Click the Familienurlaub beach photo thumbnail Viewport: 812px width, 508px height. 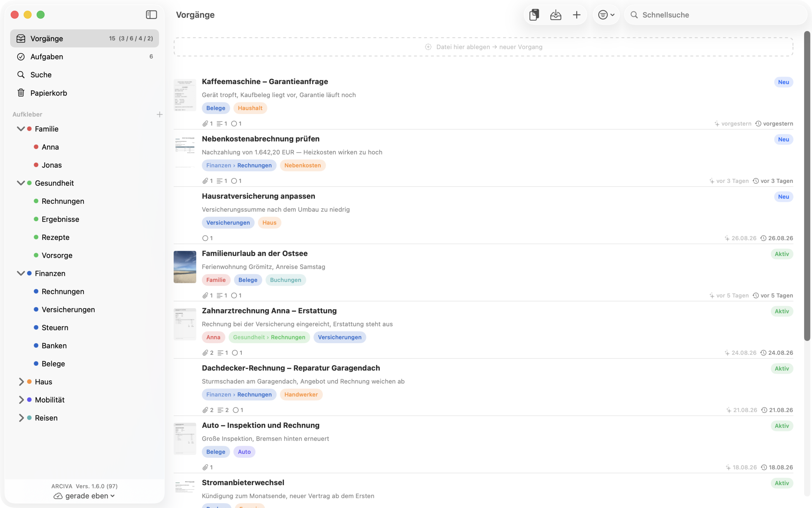pyautogui.click(x=185, y=267)
